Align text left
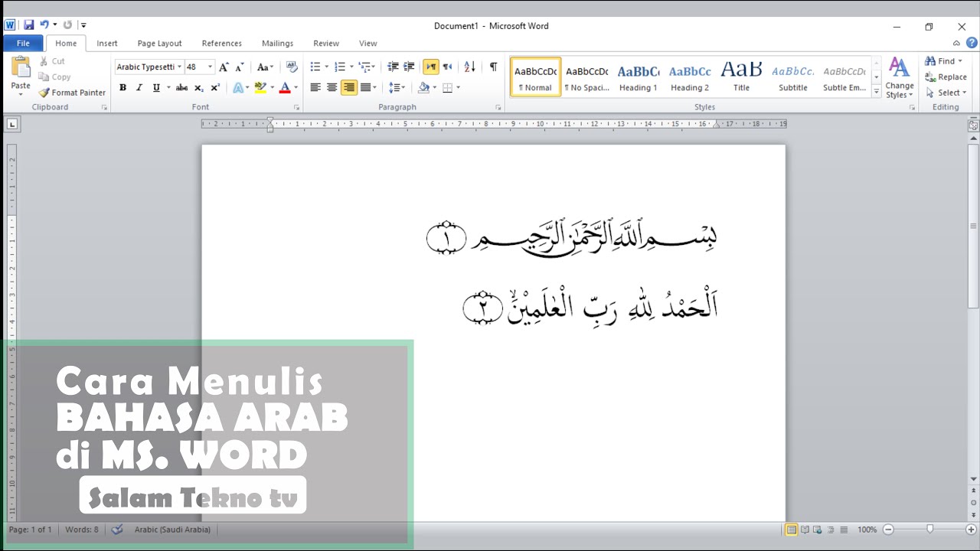The width and height of the screenshot is (980, 551). coord(315,88)
